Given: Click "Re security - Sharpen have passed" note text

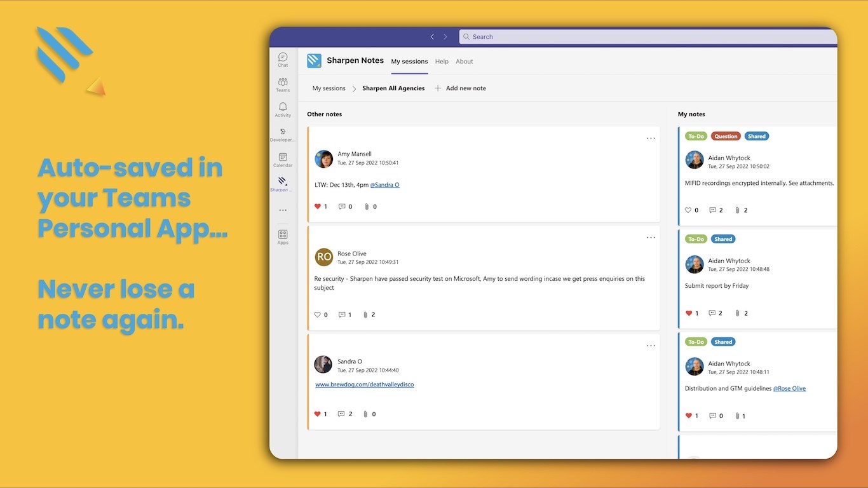Looking at the screenshot, I should [x=480, y=283].
